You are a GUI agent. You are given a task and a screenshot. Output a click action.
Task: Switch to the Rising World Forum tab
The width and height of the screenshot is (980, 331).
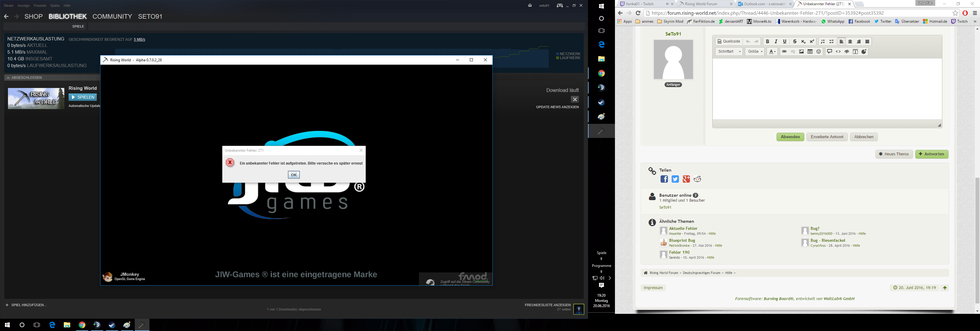click(x=701, y=4)
